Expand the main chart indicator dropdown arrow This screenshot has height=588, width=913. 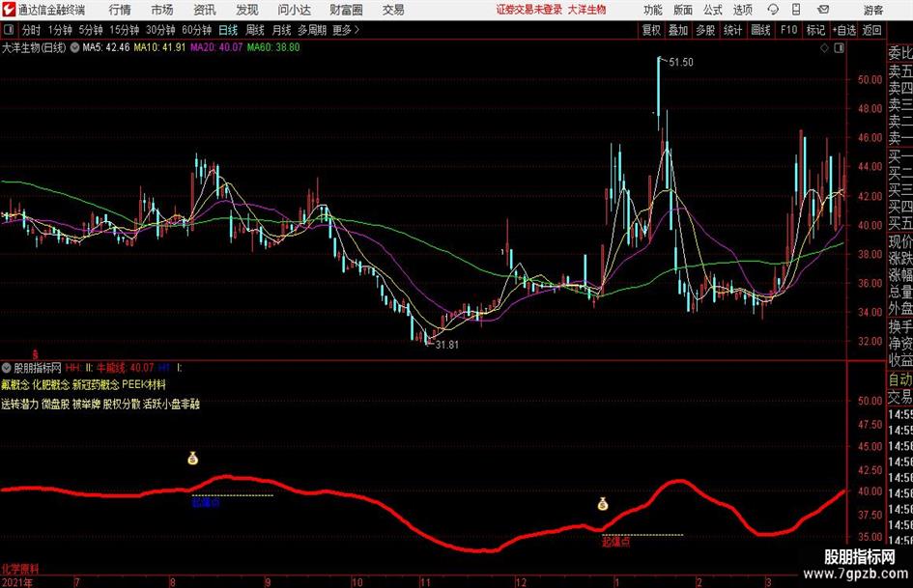tap(74, 47)
